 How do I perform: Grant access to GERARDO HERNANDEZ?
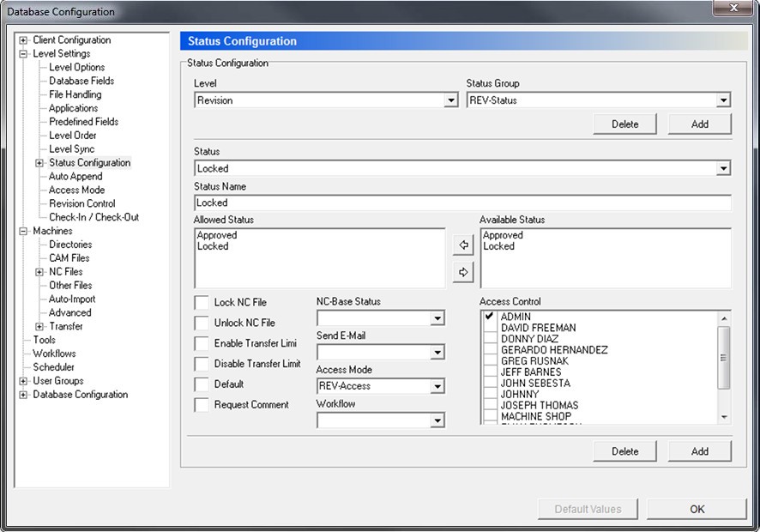(490, 349)
